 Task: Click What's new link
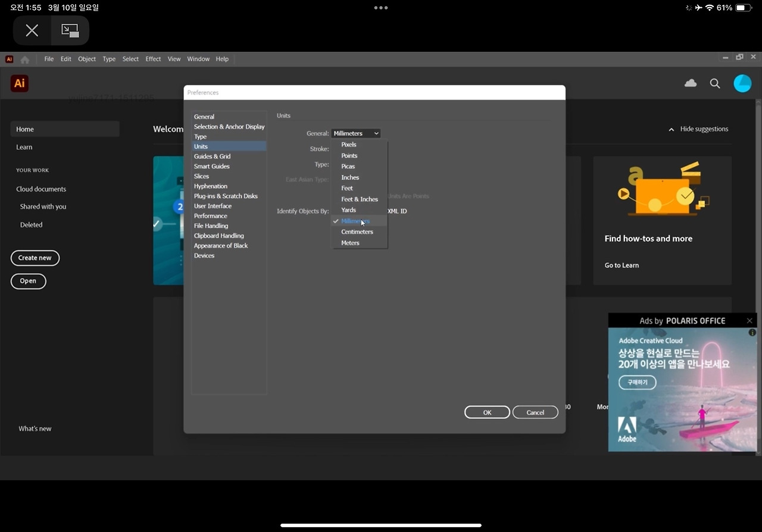click(35, 428)
